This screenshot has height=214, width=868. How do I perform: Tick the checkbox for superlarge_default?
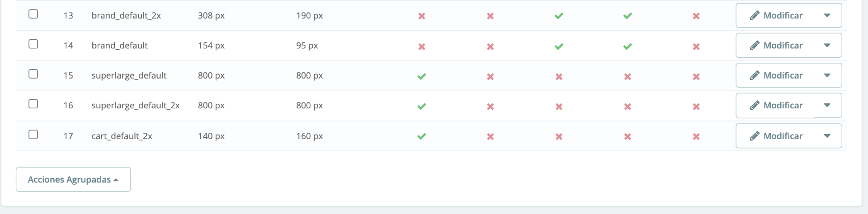[x=33, y=74]
